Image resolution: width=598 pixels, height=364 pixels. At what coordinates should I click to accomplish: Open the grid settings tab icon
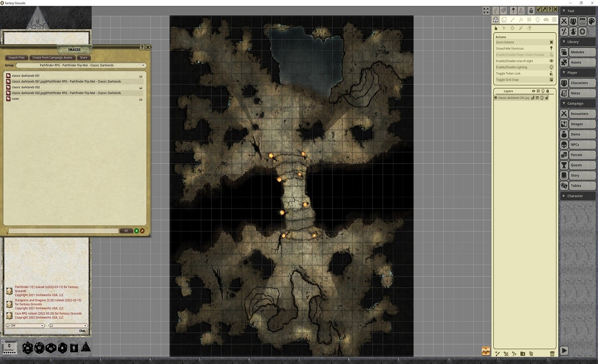pos(555,20)
